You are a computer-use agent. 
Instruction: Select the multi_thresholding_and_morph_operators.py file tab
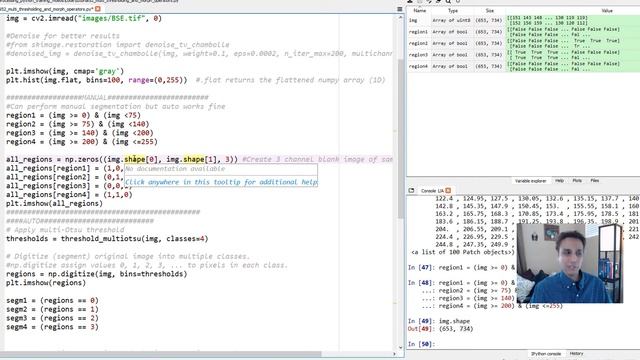click(47, 9)
